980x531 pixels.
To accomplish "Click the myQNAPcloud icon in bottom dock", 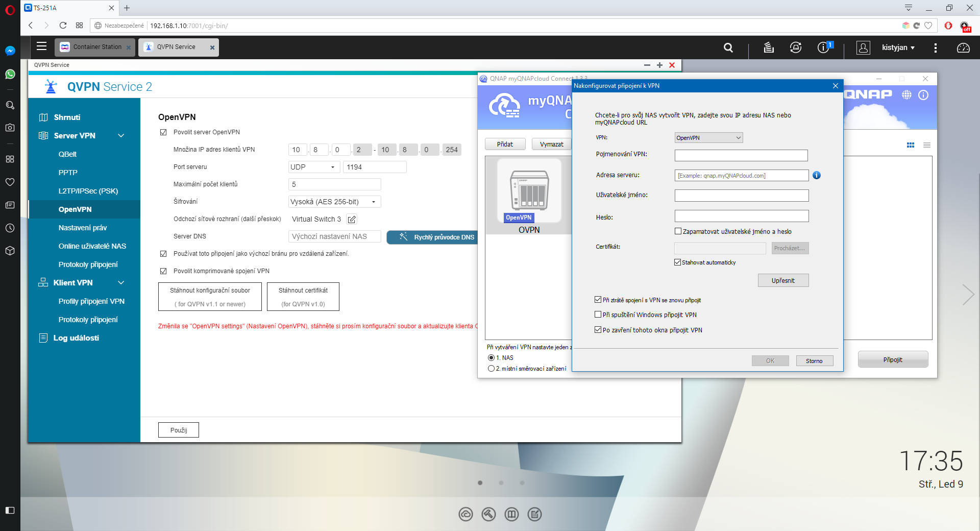I will [x=465, y=514].
